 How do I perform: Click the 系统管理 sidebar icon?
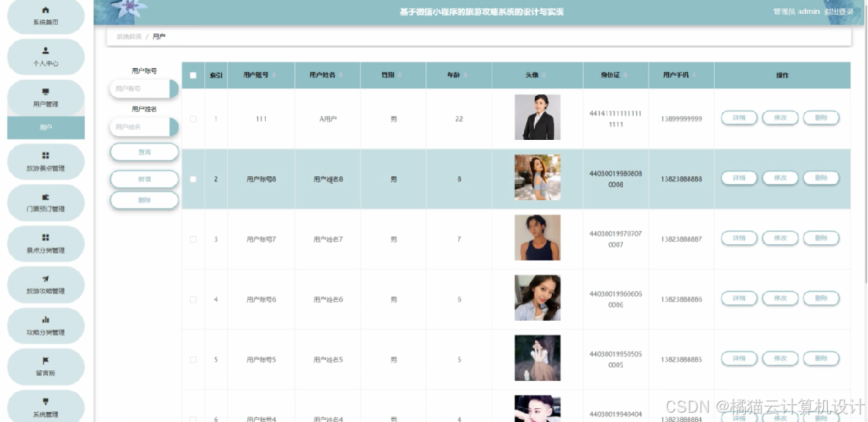pos(46,402)
